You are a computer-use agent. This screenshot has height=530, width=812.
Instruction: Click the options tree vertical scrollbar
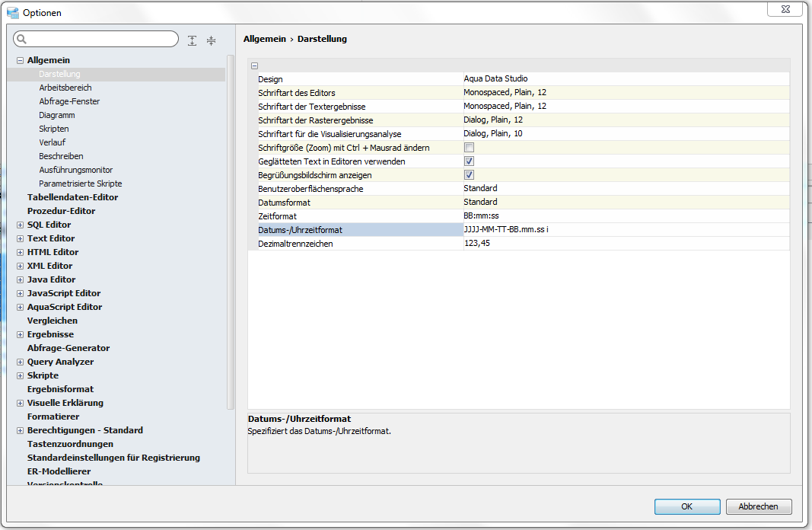tap(231, 228)
